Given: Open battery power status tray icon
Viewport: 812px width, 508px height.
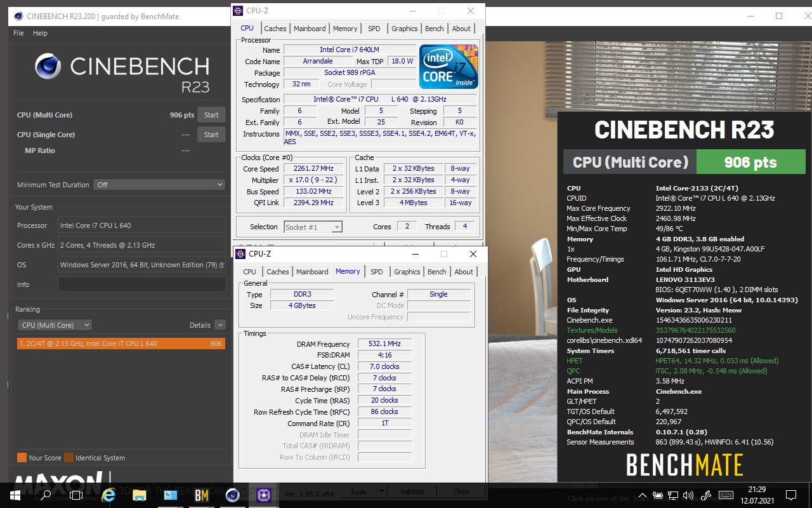Looking at the screenshot, I should tap(658, 495).
